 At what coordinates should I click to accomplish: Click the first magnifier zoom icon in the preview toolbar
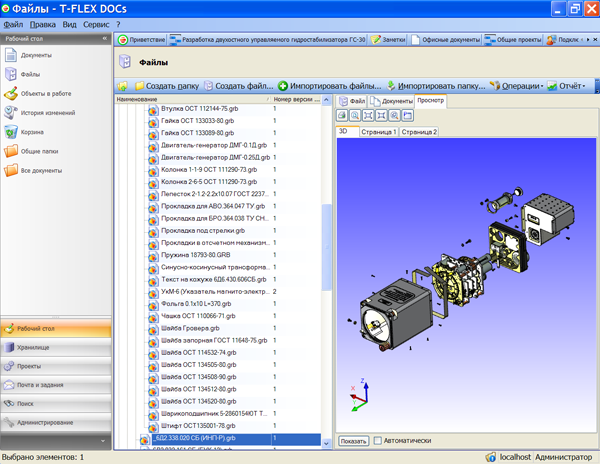pos(355,115)
